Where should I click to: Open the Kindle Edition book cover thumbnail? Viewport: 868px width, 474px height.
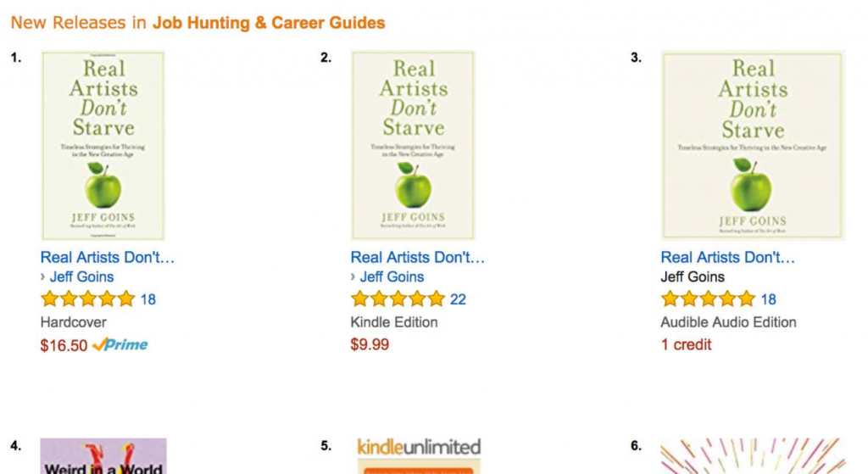tap(413, 146)
